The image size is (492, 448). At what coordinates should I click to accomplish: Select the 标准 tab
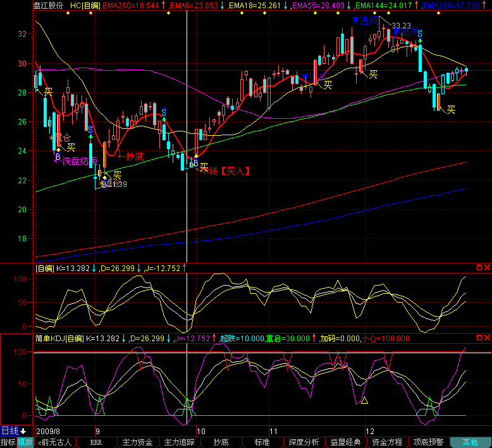coord(262,442)
